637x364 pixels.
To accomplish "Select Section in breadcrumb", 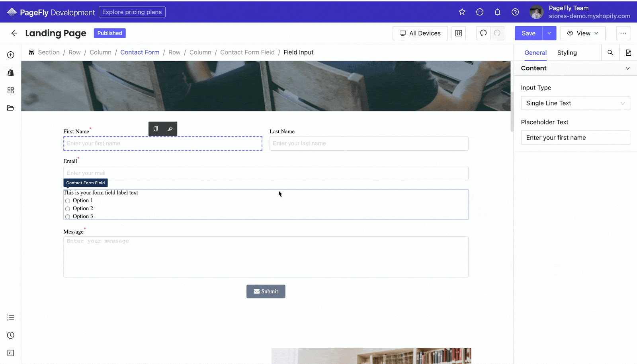I will [49, 52].
